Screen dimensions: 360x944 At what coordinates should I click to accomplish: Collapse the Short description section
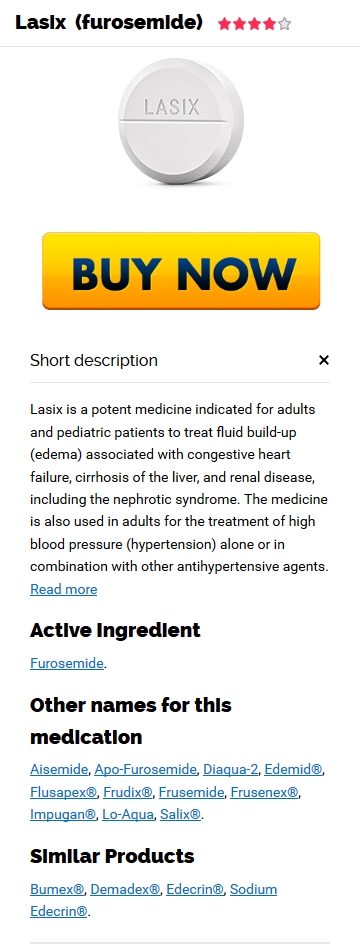[323, 360]
